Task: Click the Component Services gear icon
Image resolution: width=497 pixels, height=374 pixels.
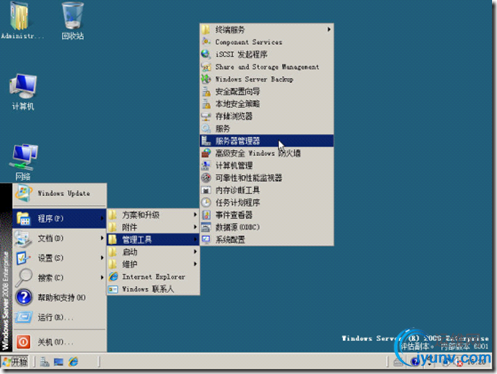Action: pos(206,42)
